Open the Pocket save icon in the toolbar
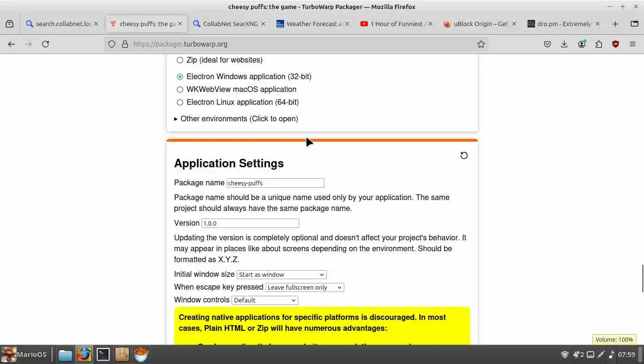 click(547, 44)
